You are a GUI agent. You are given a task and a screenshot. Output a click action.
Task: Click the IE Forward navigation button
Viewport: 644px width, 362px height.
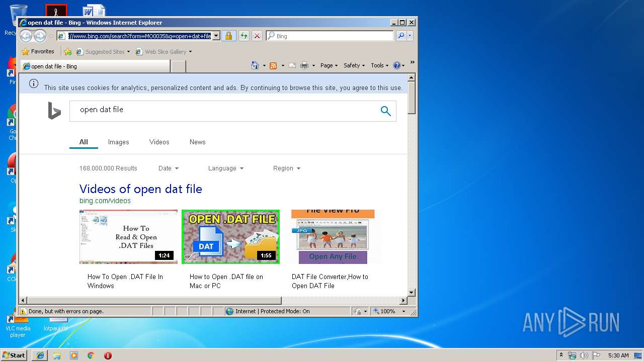point(40,36)
